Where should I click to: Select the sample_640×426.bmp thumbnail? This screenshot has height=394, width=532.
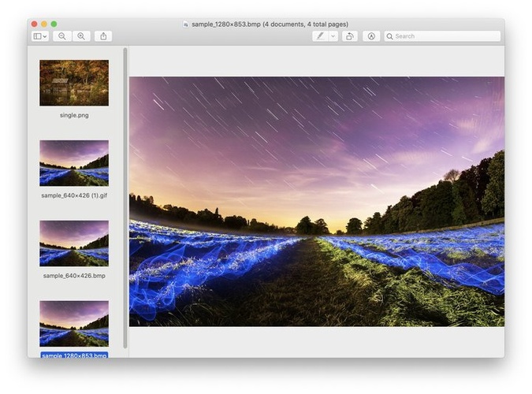coord(74,243)
